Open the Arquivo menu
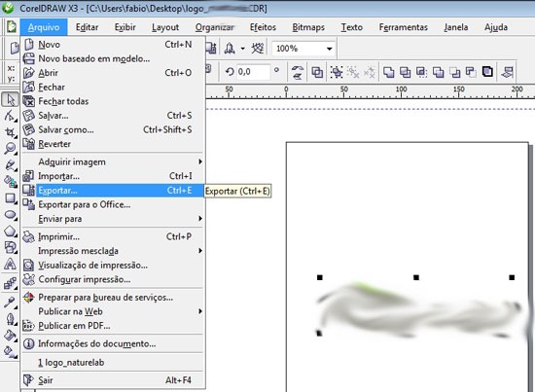535x392 pixels. (x=44, y=27)
